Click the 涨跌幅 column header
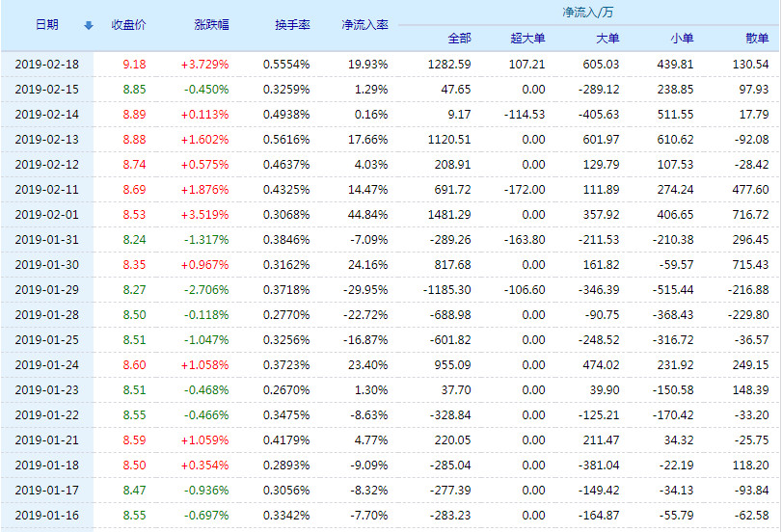This screenshot has width=782, height=532. (210, 25)
